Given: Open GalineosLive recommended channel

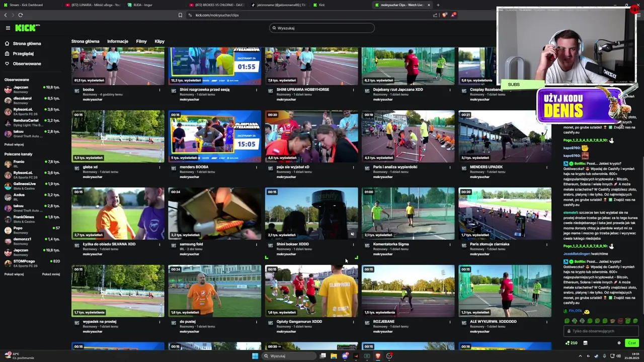Looking at the screenshot, I should click(32, 186).
